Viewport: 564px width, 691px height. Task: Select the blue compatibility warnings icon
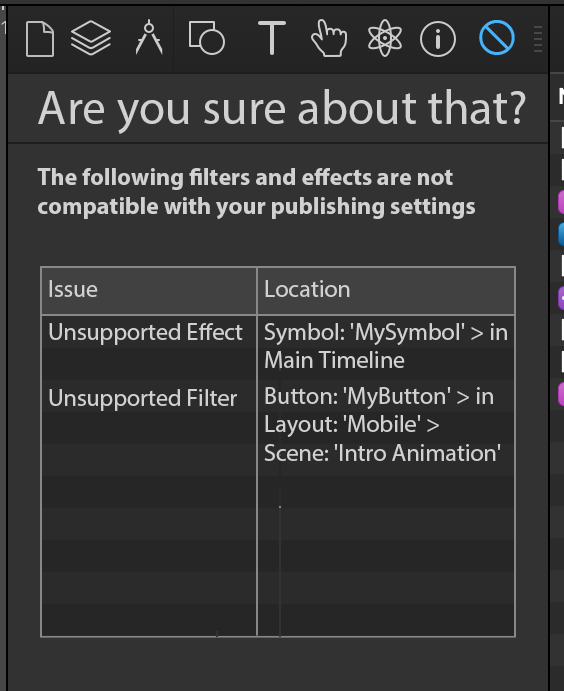click(497, 37)
